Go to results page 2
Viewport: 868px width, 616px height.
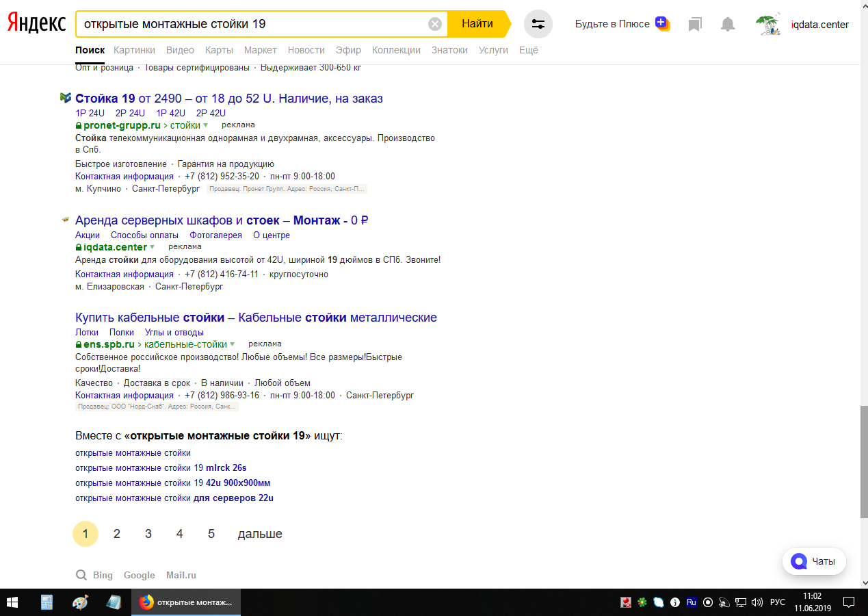pos(117,534)
